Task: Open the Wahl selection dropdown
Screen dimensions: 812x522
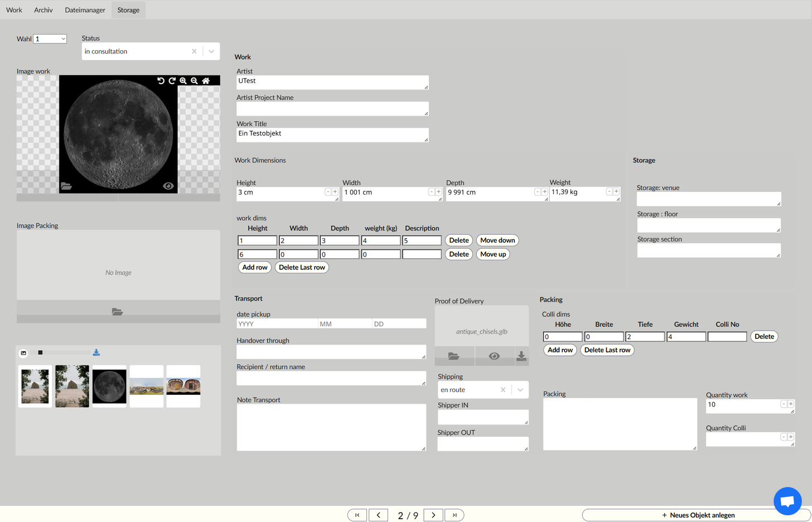Action: [x=50, y=39]
